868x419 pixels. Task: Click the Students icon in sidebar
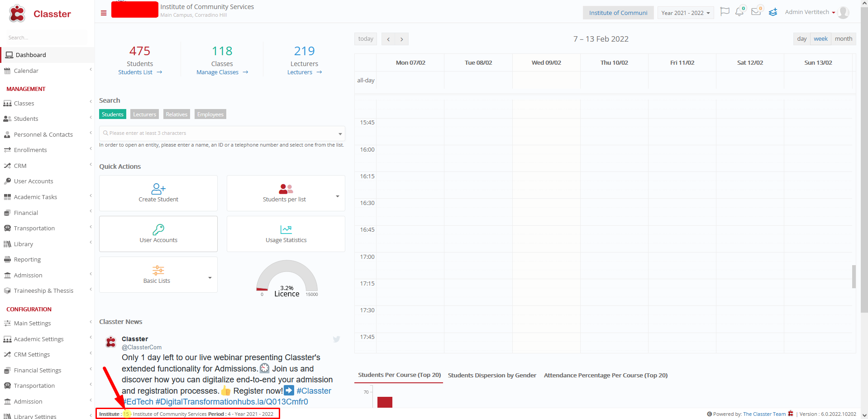pyautogui.click(x=7, y=119)
